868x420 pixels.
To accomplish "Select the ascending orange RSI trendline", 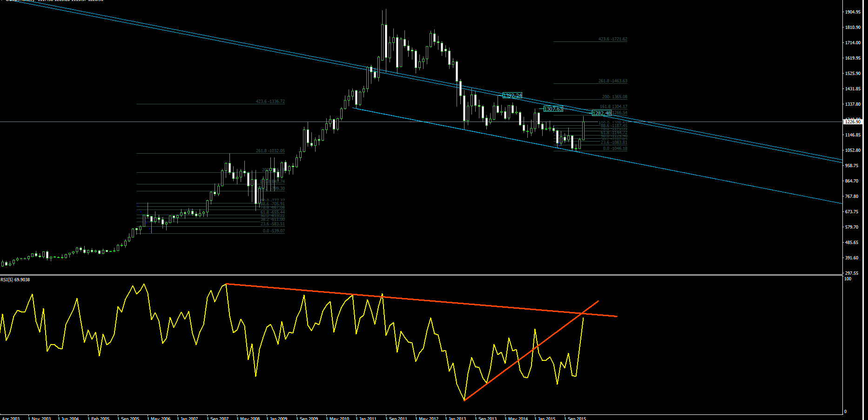I will pos(532,350).
